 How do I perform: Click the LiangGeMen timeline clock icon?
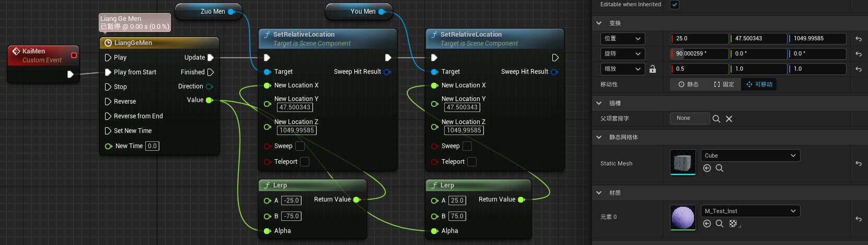(108, 43)
